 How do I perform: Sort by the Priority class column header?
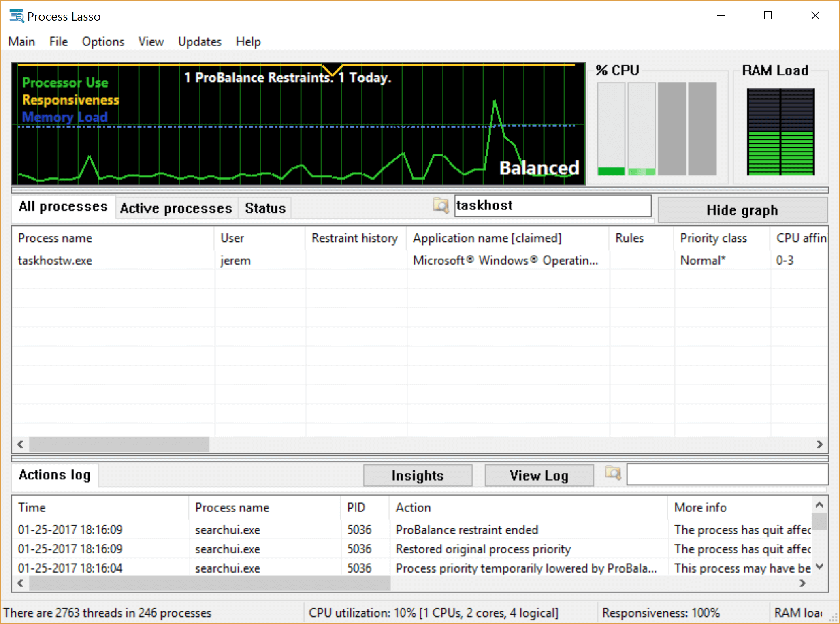tap(713, 238)
